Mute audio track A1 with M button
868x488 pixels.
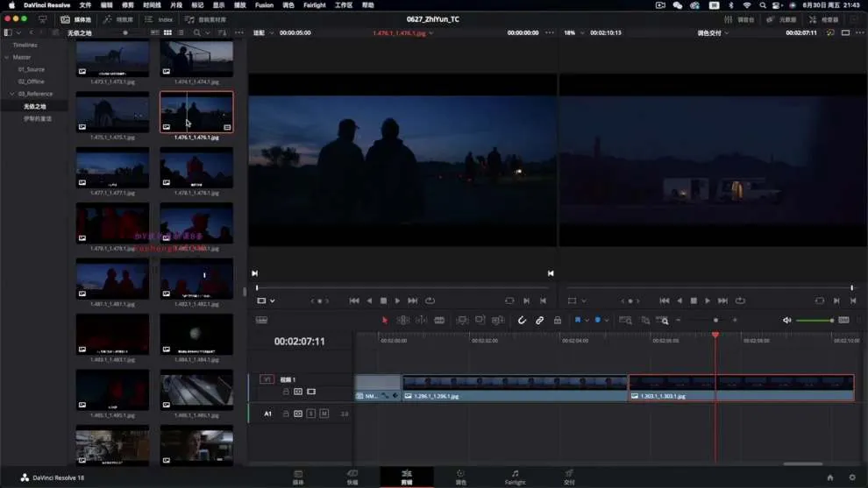pos(324,414)
